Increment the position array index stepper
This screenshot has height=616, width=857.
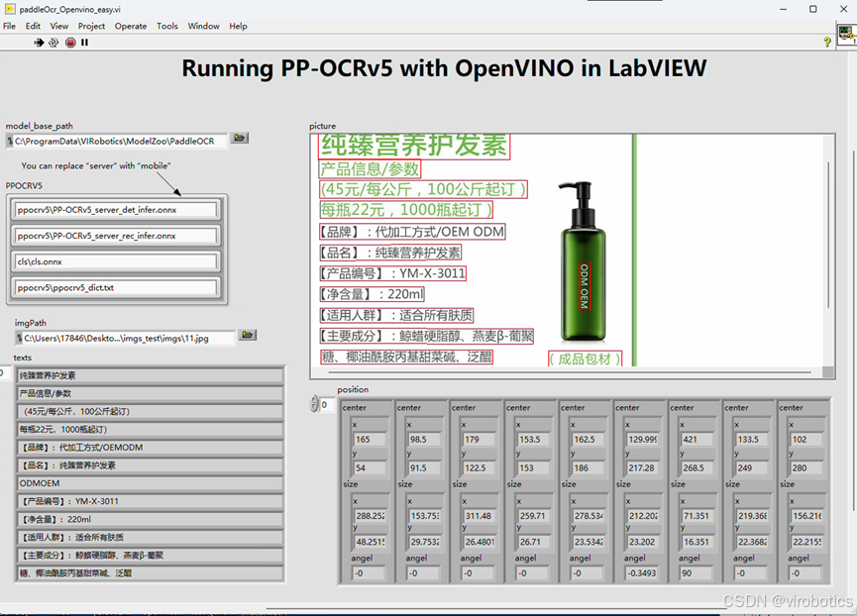tap(314, 400)
